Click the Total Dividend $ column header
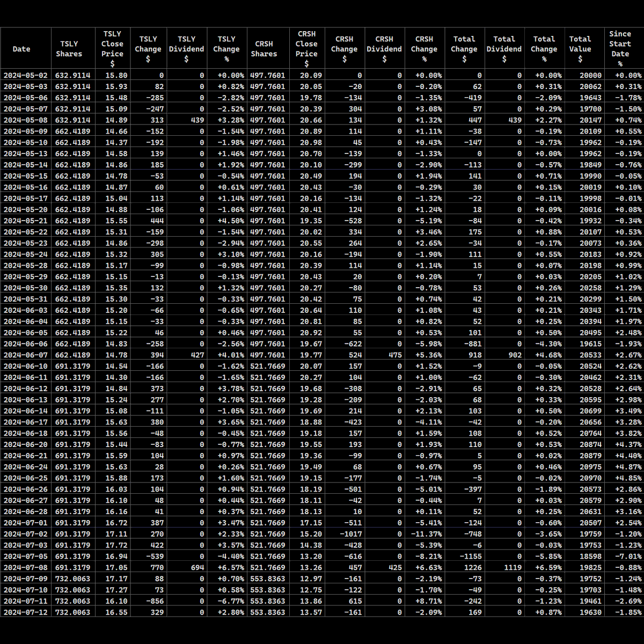This screenshot has width=644, height=644. 504,49
